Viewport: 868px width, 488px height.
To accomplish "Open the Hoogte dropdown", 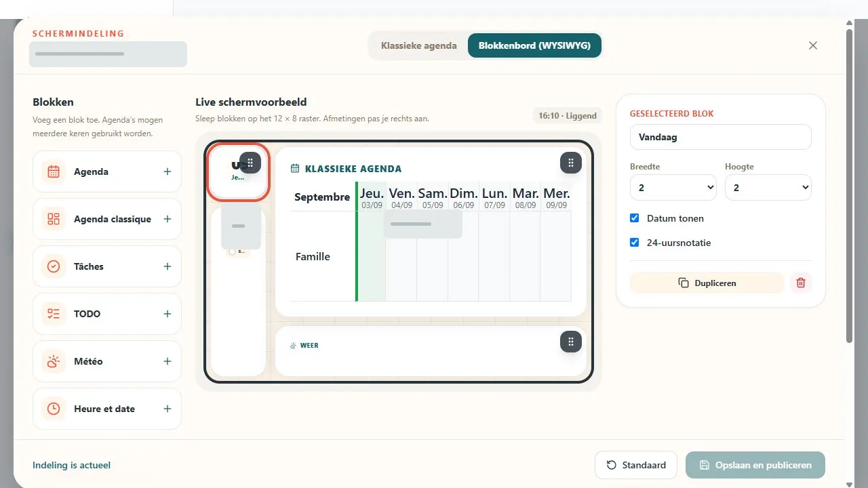I will point(768,188).
